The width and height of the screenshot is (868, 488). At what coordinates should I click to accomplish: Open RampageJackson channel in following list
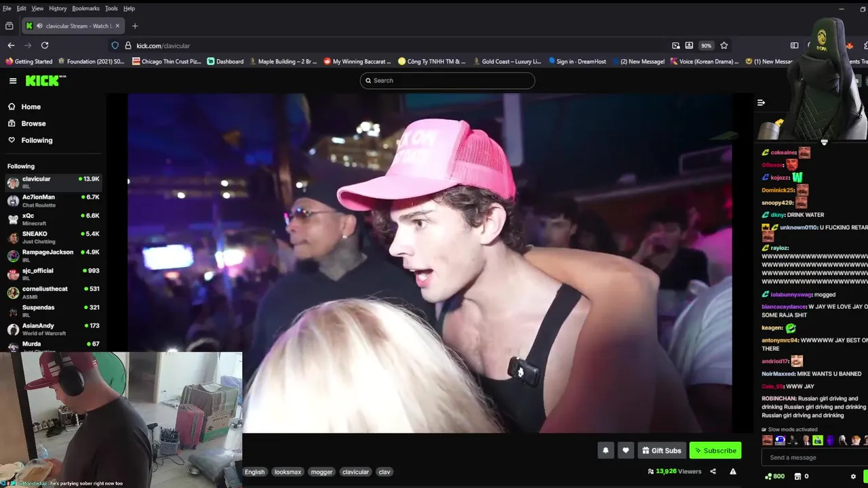[53, 256]
